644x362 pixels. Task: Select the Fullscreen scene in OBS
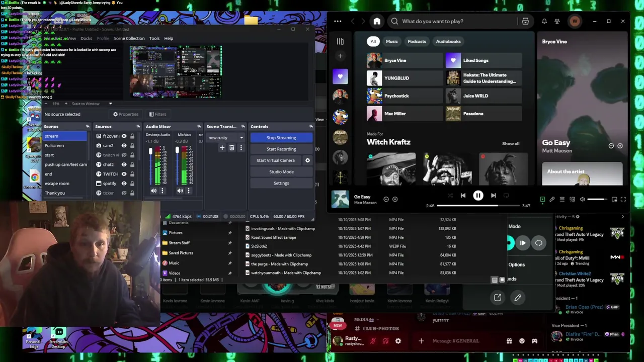click(65, 146)
